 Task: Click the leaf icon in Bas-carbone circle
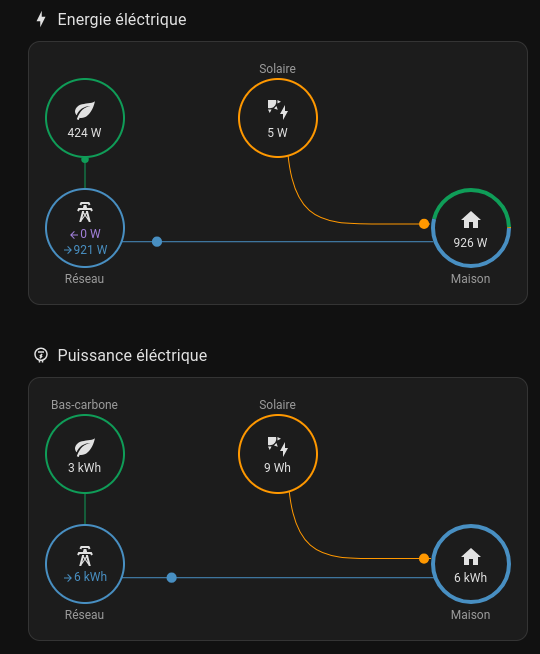coord(85,448)
